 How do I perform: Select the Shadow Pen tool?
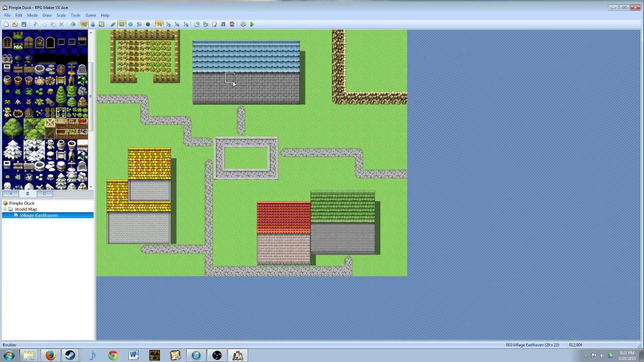pos(148,24)
